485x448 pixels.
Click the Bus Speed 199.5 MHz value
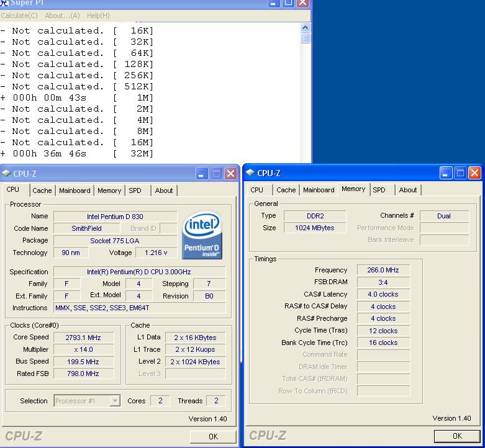point(83,362)
